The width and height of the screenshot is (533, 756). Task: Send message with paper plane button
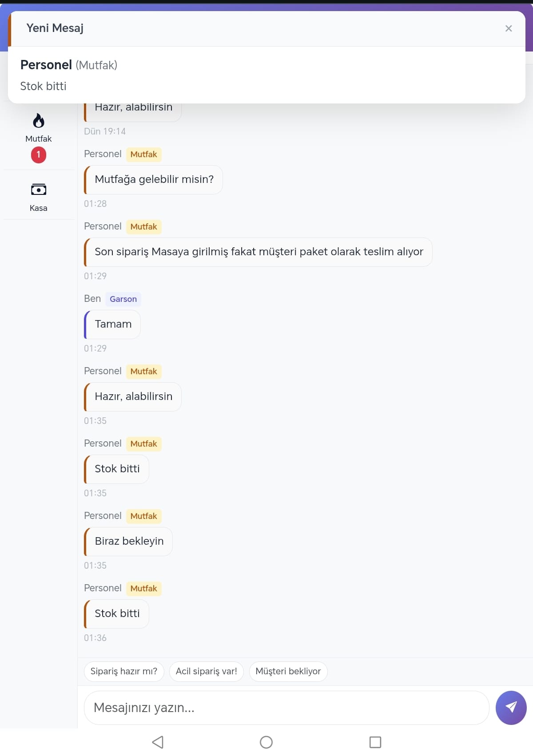click(x=511, y=708)
